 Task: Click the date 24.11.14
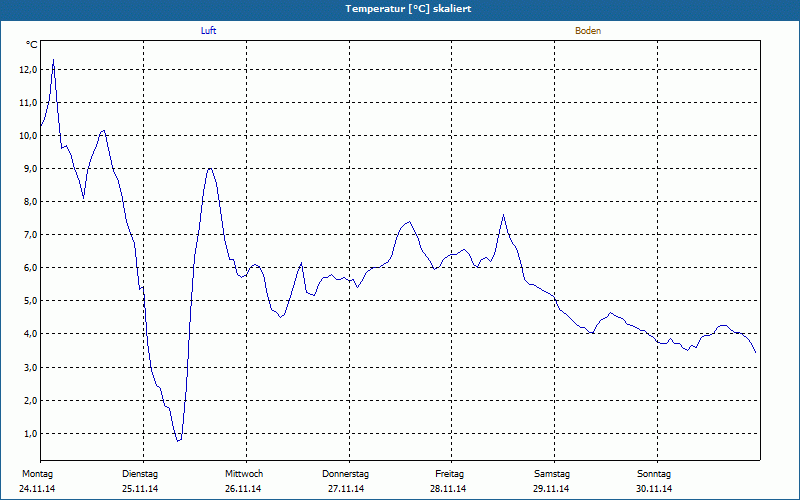37,489
